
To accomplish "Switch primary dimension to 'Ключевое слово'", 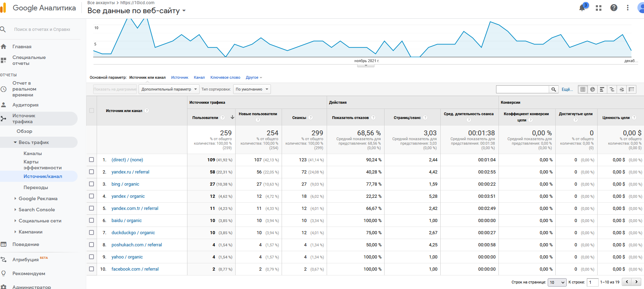I will tap(225, 77).
